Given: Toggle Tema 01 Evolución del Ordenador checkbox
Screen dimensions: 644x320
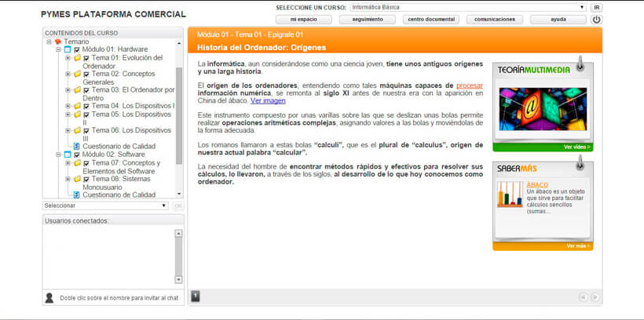Looking at the screenshot, I should (x=86, y=58).
